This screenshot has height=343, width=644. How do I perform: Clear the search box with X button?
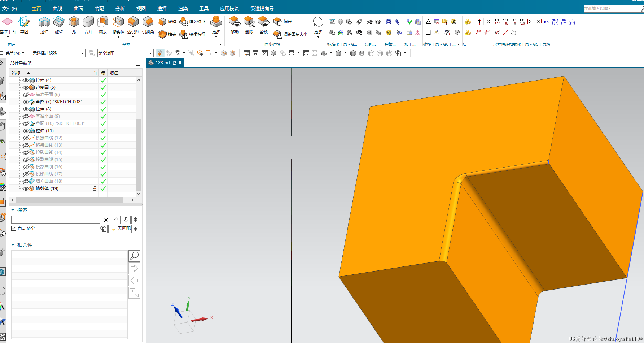pyautogui.click(x=106, y=220)
